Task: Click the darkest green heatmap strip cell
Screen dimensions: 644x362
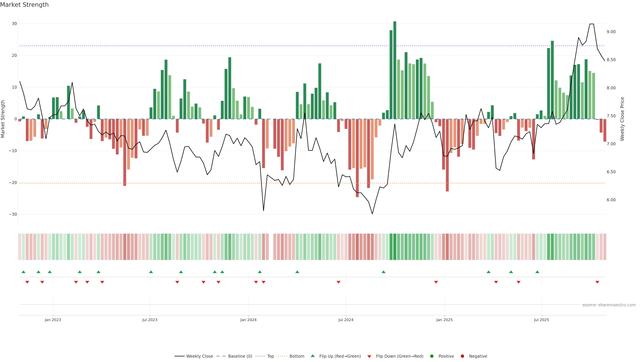Action: coord(395,247)
